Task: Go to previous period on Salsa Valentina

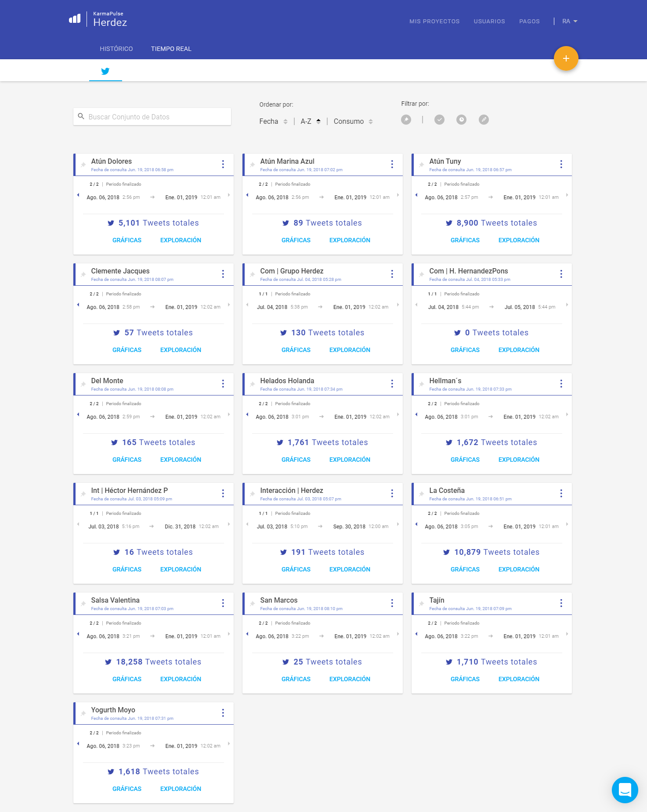Action: click(78, 634)
